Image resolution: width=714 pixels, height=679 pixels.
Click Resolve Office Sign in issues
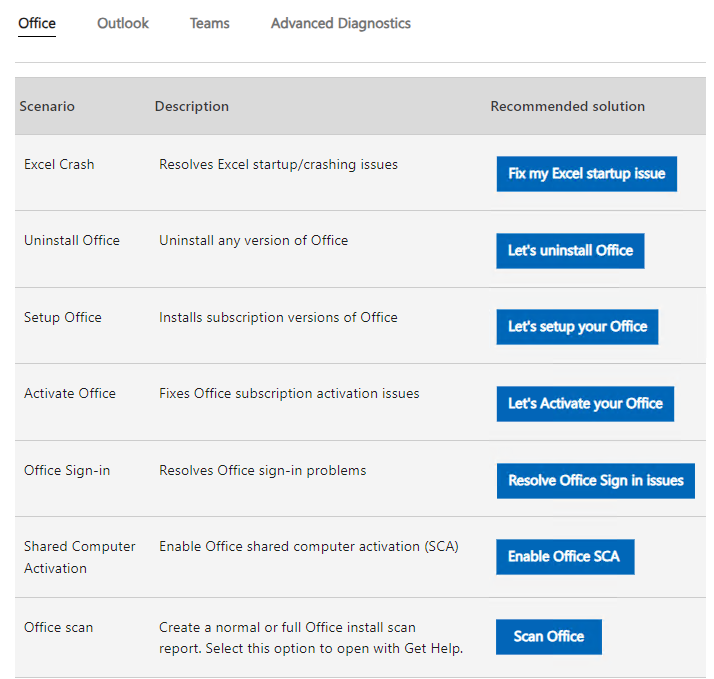tap(596, 481)
